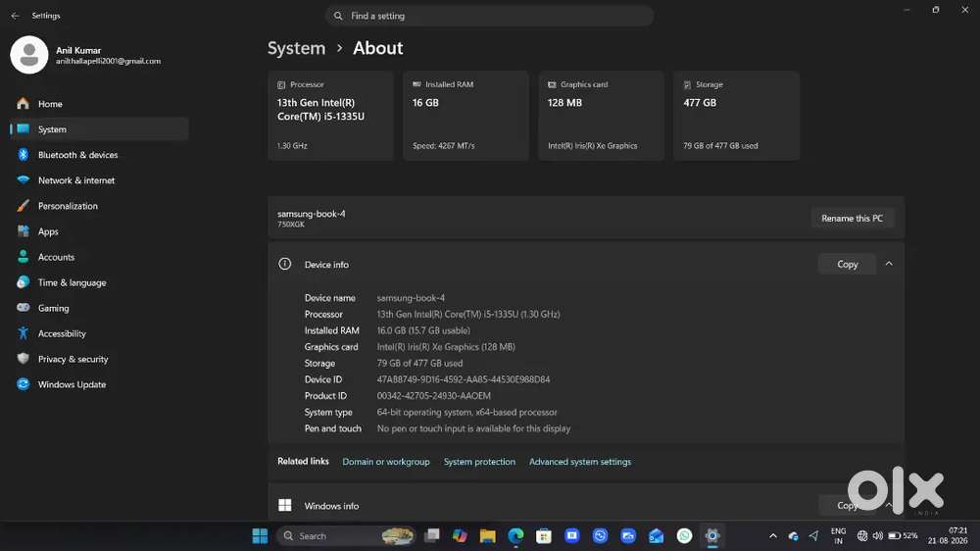Image resolution: width=980 pixels, height=551 pixels.
Task: Open Apps settings
Action: pyautogui.click(x=99, y=231)
